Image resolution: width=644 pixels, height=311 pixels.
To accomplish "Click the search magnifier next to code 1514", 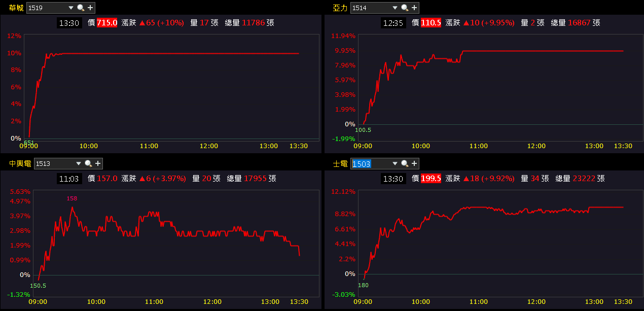I will 404,8.
